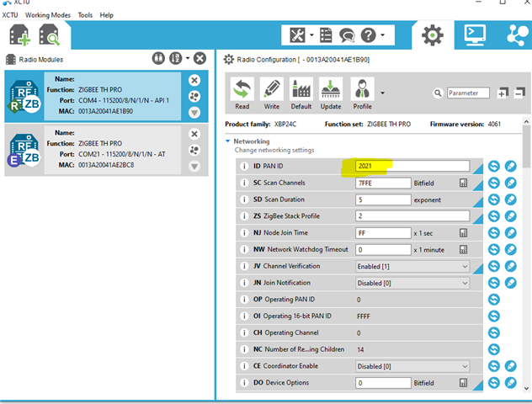Open Help icon dropdown arrow
This screenshot has width=532, height=404.
[383, 35]
